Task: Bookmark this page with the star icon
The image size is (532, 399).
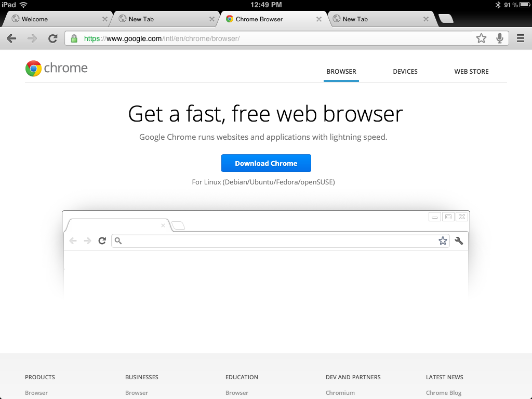Action: pos(481,38)
